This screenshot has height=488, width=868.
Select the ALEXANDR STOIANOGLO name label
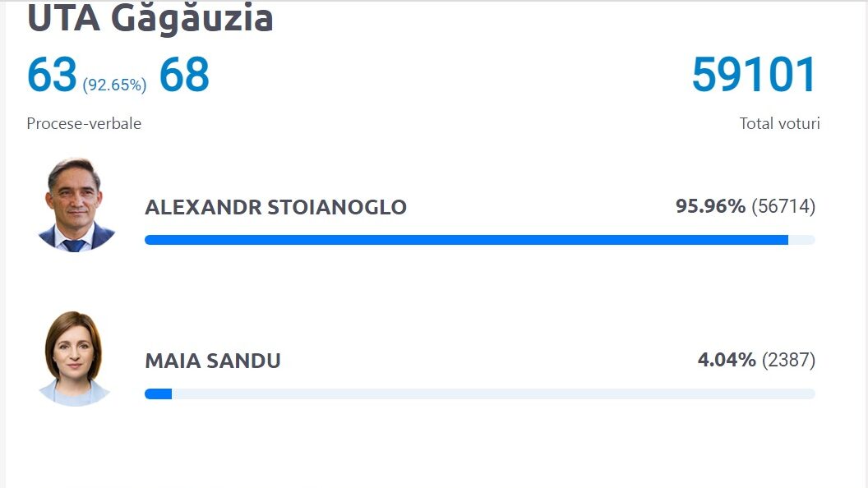275,207
